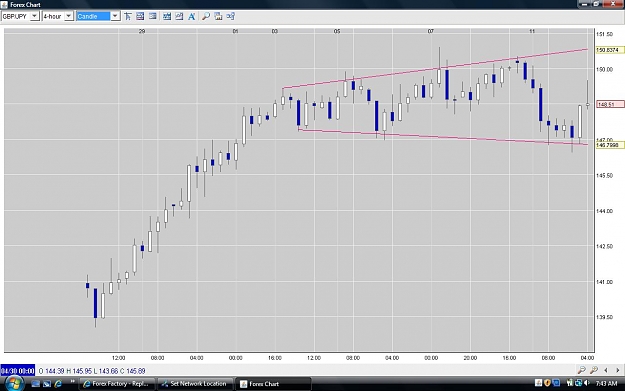Viewport: 625px width, 391px height.
Task: Move the chart left with the arrow button
Action: pyautogui.click(x=606, y=370)
